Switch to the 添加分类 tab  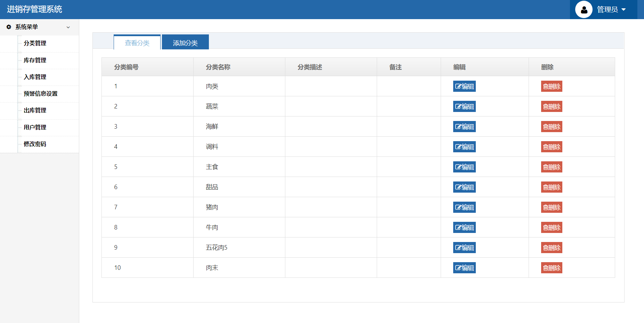tap(185, 42)
